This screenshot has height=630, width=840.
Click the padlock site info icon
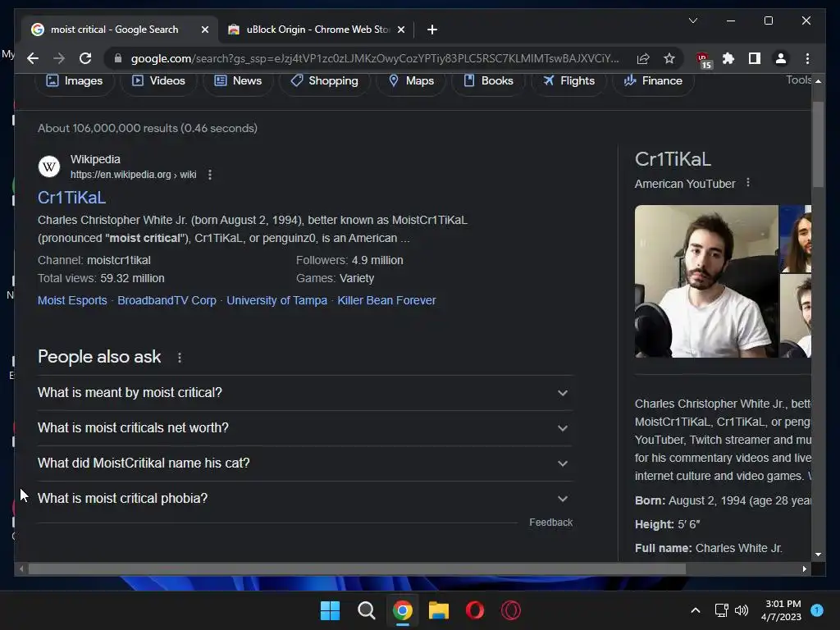tap(118, 58)
